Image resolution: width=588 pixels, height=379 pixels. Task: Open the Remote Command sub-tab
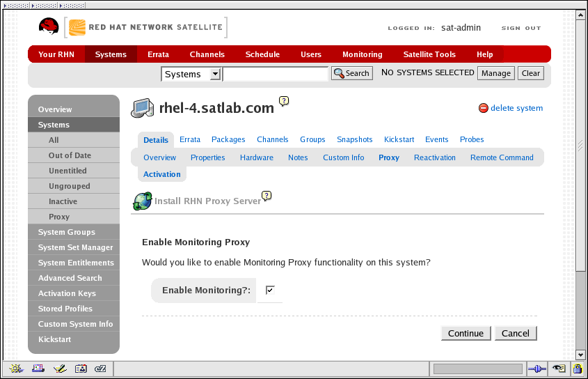(x=502, y=157)
